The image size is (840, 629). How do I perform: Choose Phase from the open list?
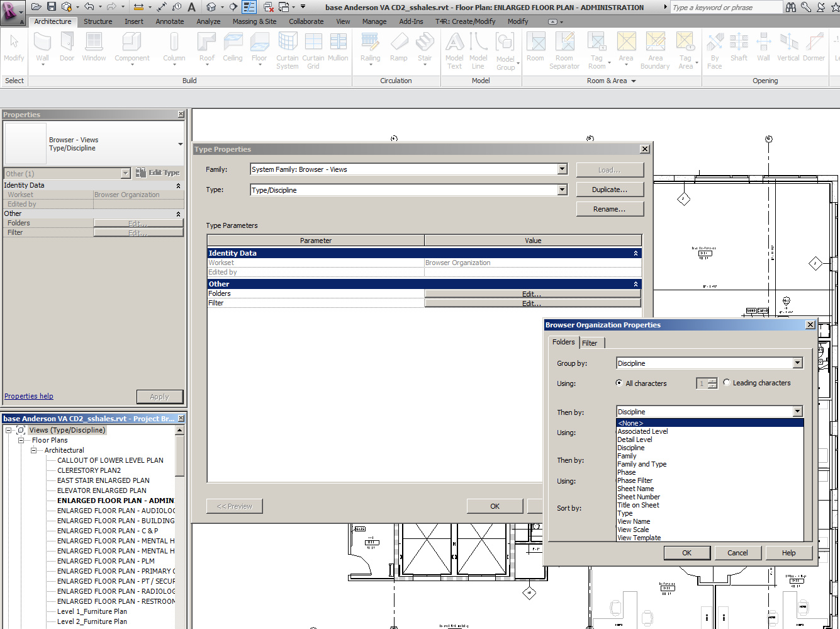(626, 472)
